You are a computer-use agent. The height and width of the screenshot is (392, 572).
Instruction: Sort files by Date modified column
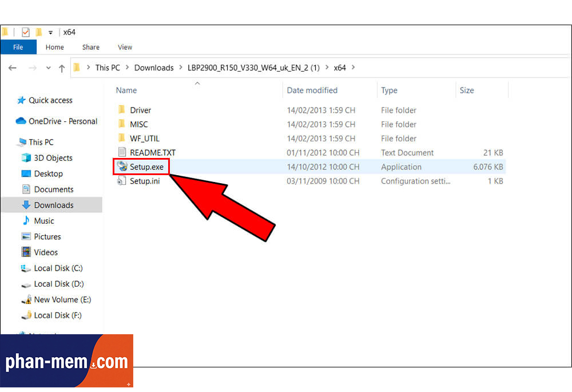pos(312,90)
